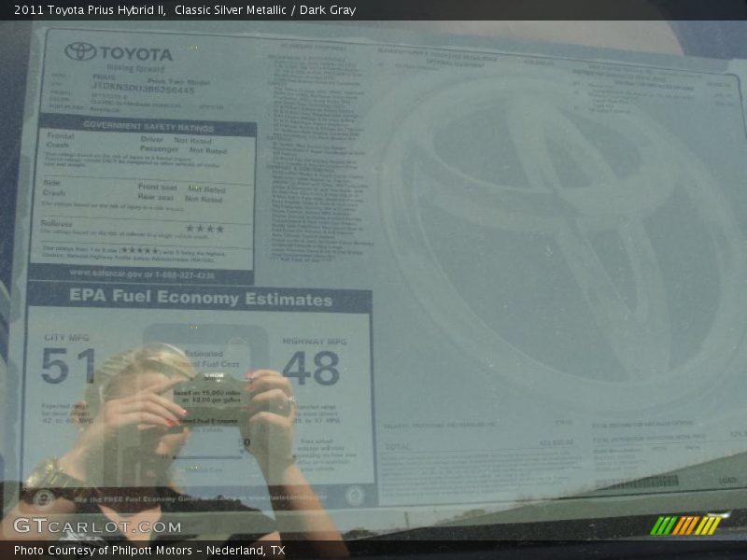This screenshot has width=747, height=560.
Task: Click the Front seat 'Not Rated' value
Action: [206, 189]
